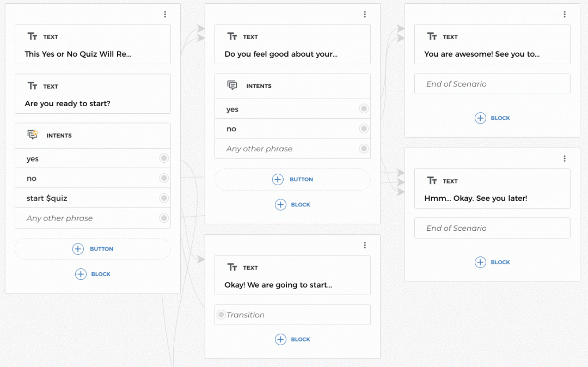Select the 'This Yes or No Quiz' text card
The height and width of the screenshot is (367, 588).
[93, 45]
